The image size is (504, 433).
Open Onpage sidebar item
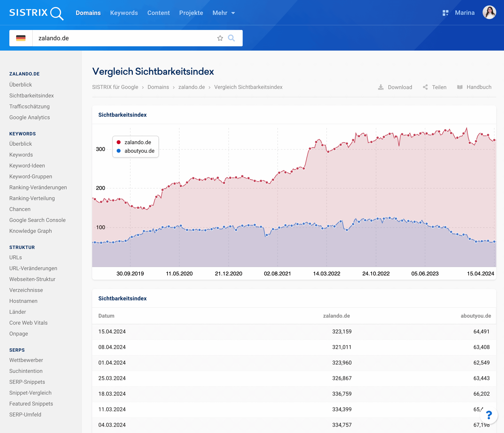click(19, 334)
